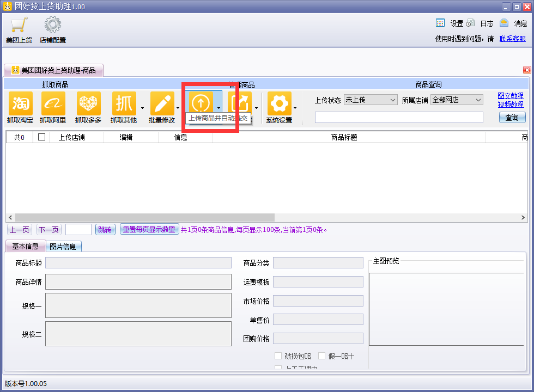Toggle the select-all checkbox in table header

(x=41, y=137)
